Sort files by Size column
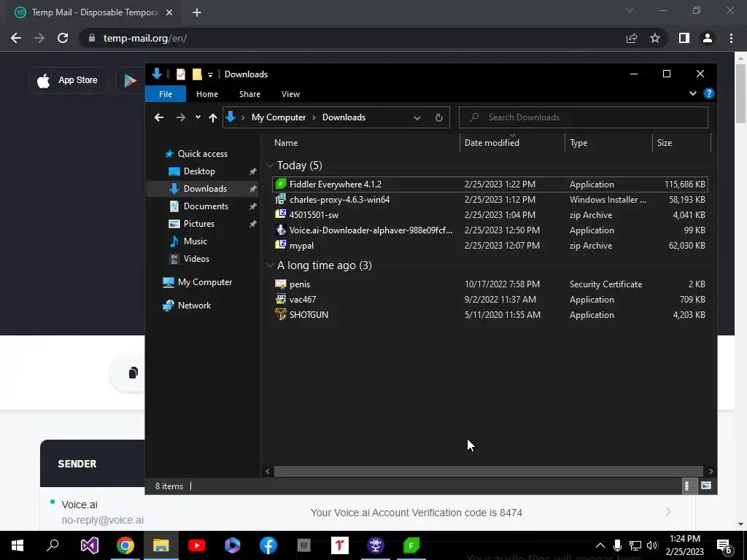 (681, 143)
